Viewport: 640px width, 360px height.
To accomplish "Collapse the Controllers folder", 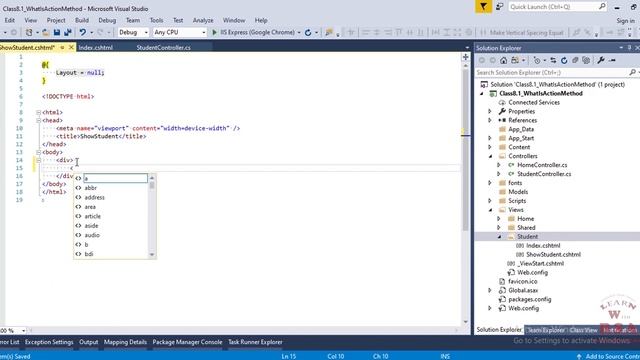I will (490, 156).
